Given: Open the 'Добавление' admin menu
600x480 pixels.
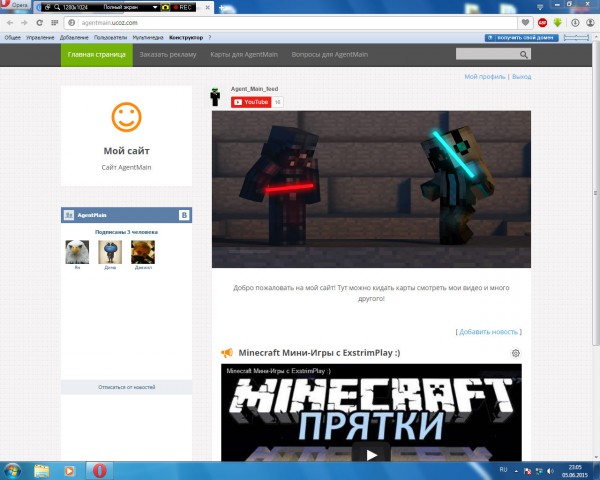Looking at the screenshot, I should click(x=74, y=38).
